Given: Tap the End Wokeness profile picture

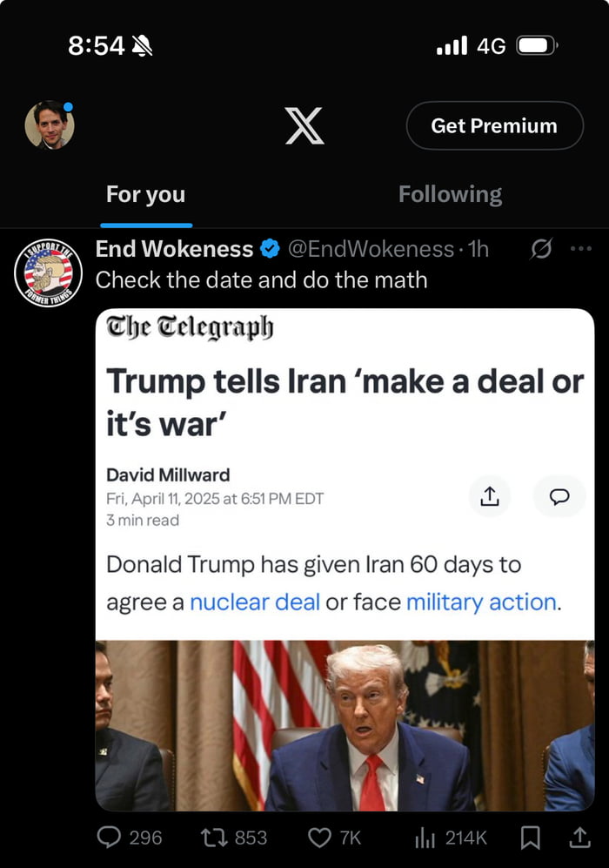Looking at the screenshot, I should click(49, 273).
